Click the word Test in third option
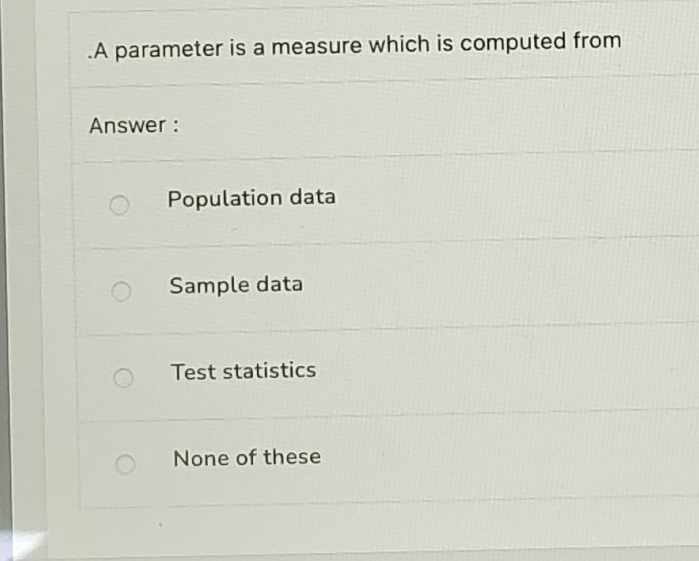 (192, 371)
